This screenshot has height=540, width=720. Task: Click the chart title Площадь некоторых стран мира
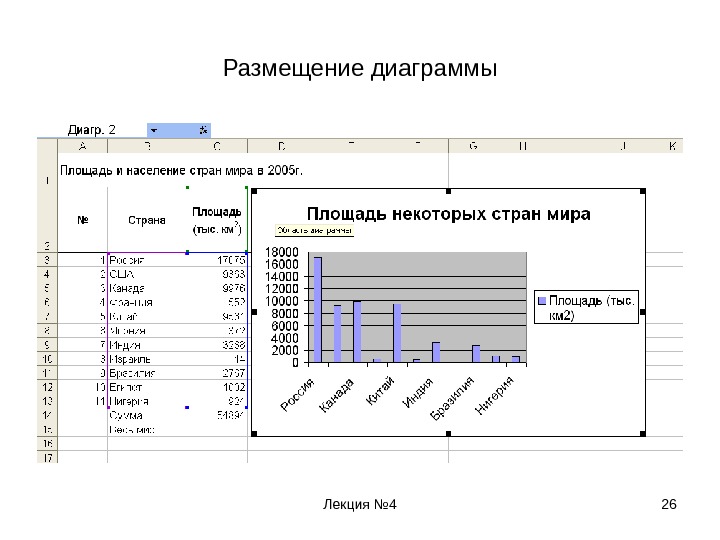coord(449,214)
